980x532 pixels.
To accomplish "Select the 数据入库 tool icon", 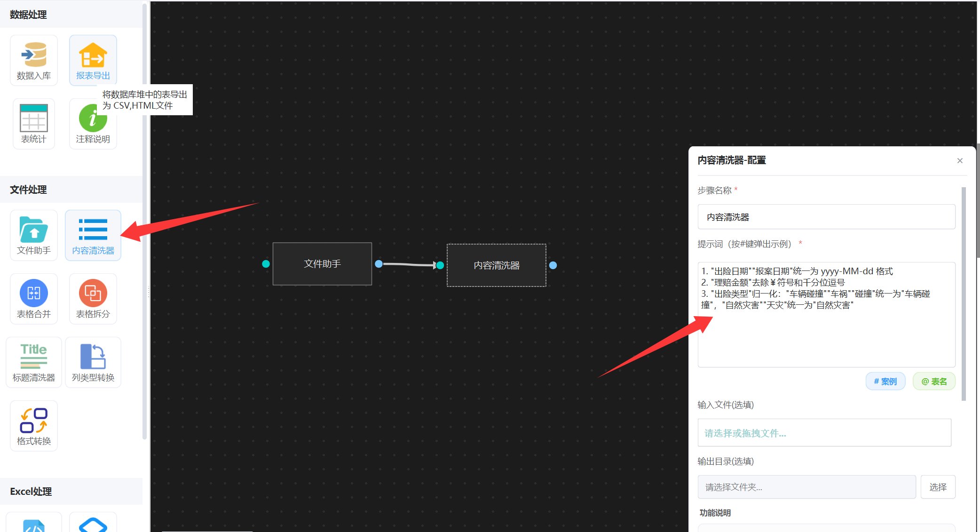I will point(34,60).
